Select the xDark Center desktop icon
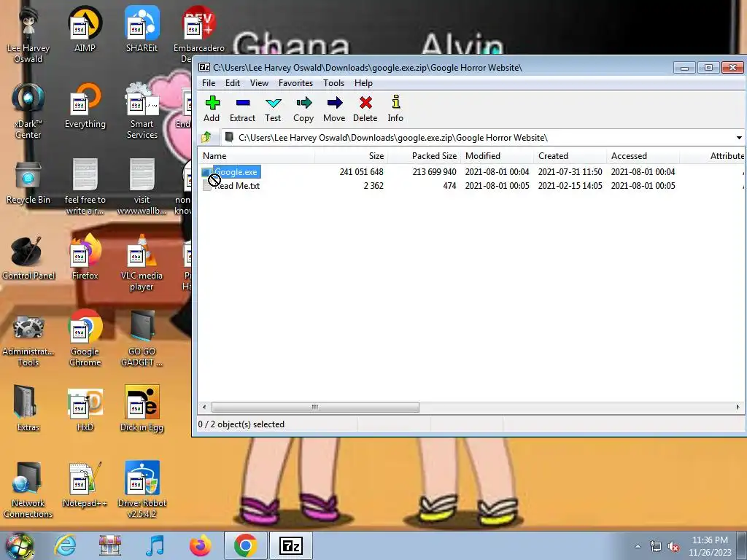747x560 pixels. (x=28, y=111)
